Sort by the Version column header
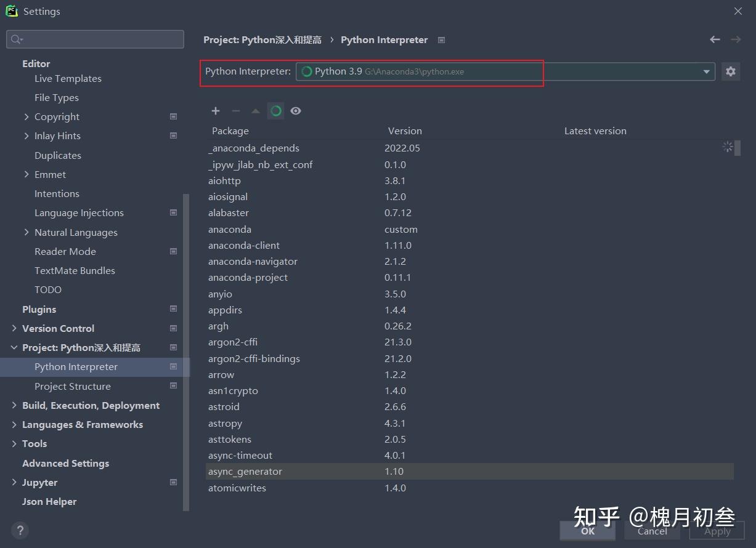The image size is (756, 548). click(405, 131)
